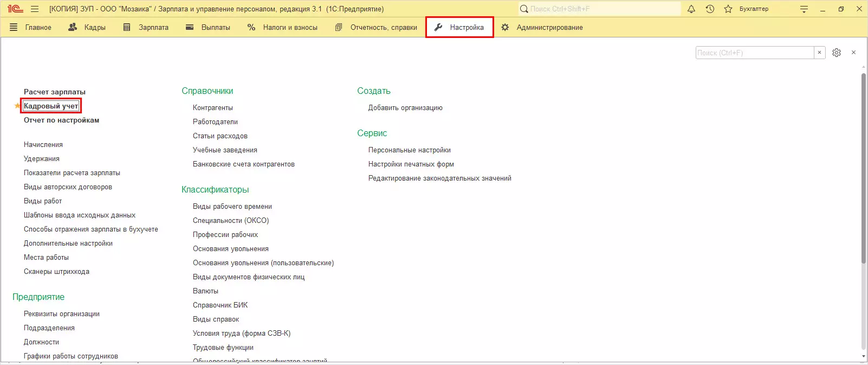Open Способы отражения зарплаты в бухучете
Image resolution: width=868 pixels, height=365 pixels.
coord(91,229)
